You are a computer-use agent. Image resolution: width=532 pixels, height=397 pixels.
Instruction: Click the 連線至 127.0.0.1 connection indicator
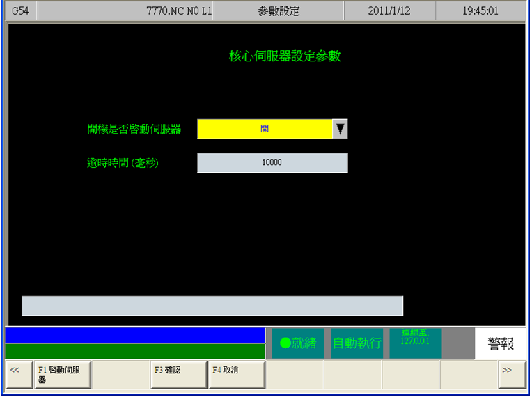click(x=415, y=343)
